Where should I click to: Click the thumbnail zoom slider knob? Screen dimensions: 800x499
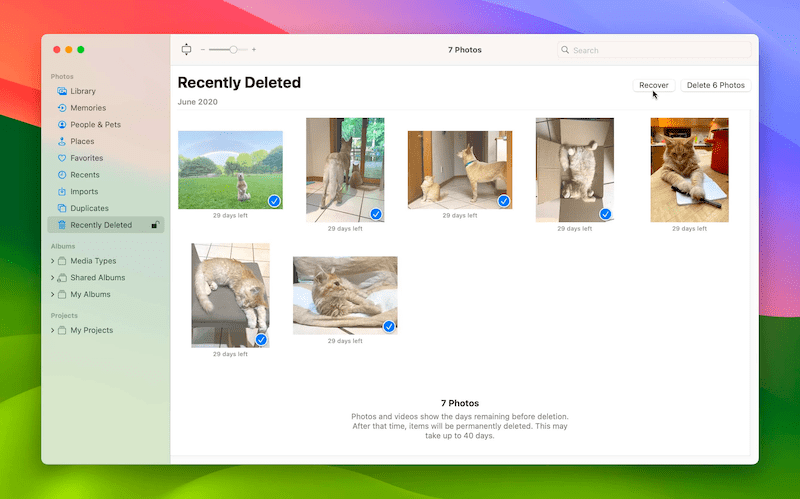click(x=233, y=49)
